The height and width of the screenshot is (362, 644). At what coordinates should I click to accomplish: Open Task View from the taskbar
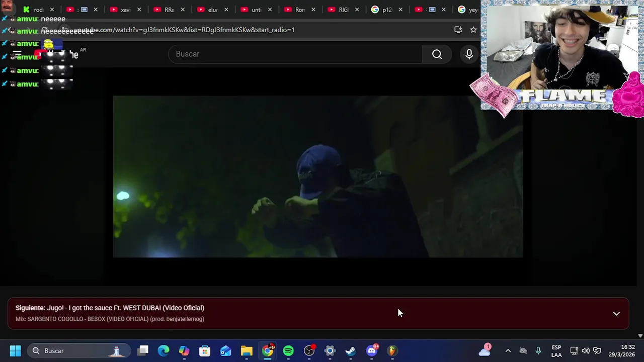[x=143, y=350]
